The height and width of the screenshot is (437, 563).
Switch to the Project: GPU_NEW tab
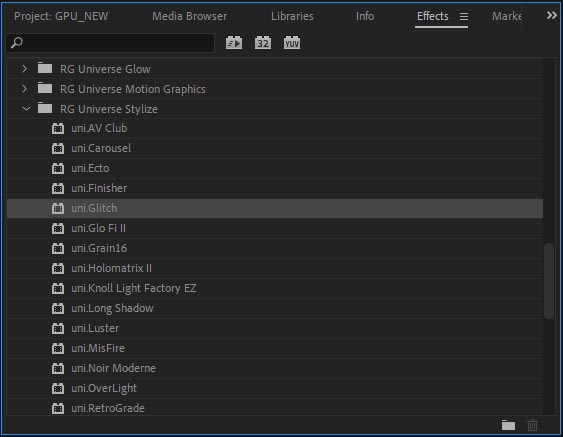point(61,17)
